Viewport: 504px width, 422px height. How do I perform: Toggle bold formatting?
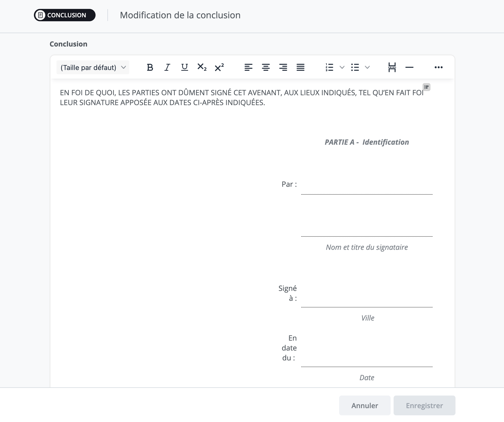click(x=150, y=67)
